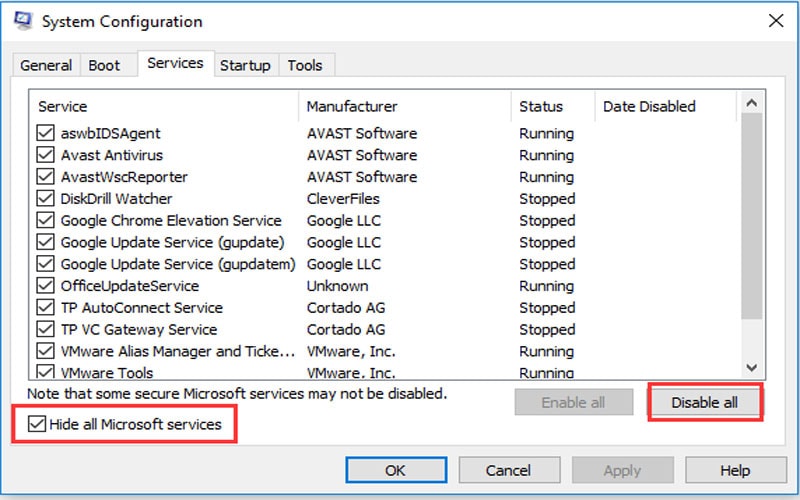Select Google Update Service (gupdate) name
Image resolution: width=800 pixels, height=500 pixels.
172,242
